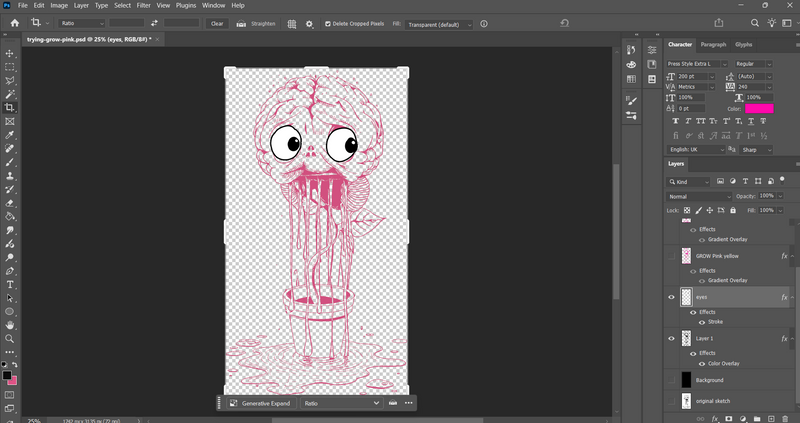Open the Search icon in options bar
Screen dimensions: 800x423
coord(755,23)
